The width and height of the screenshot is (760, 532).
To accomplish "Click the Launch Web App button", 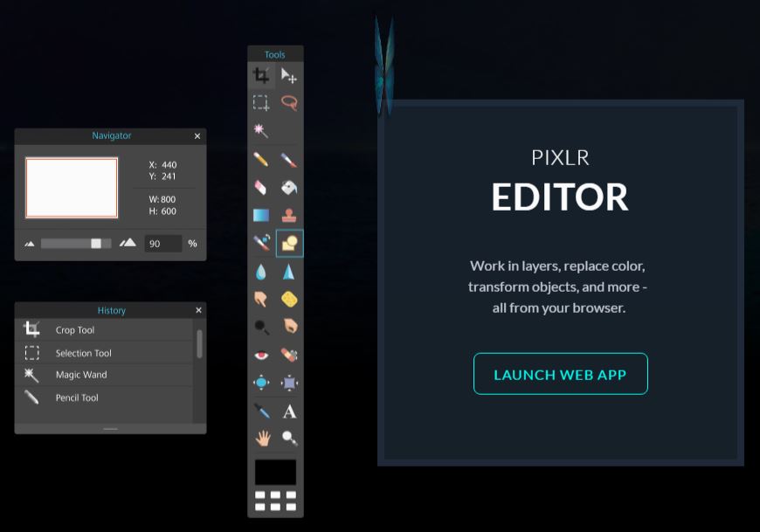I will click(x=560, y=374).
